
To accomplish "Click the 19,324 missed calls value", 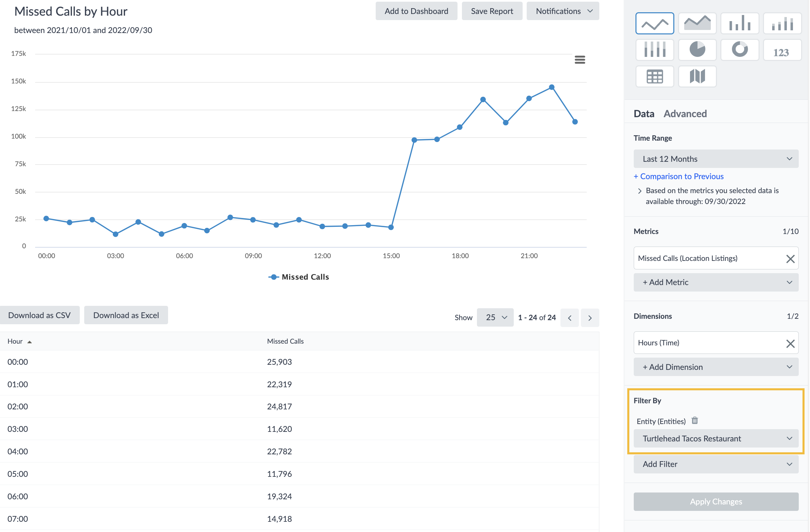I will pyautogui.click(x=280, y=497).
